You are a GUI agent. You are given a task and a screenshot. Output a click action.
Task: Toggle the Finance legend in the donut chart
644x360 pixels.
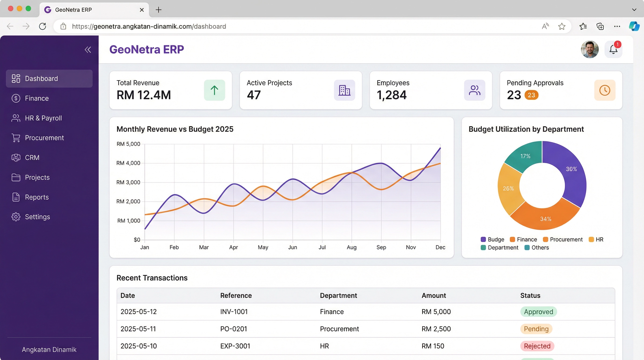pos(523,239)
